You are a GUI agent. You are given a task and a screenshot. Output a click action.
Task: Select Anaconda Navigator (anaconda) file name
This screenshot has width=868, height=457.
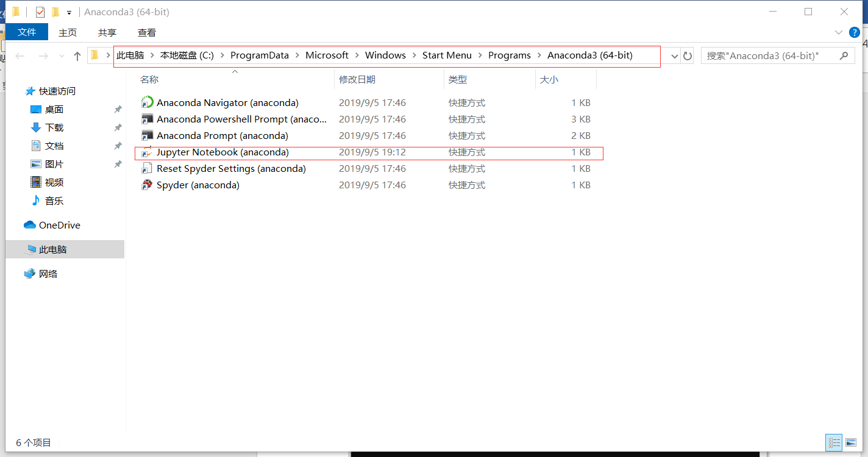[227, 102]
